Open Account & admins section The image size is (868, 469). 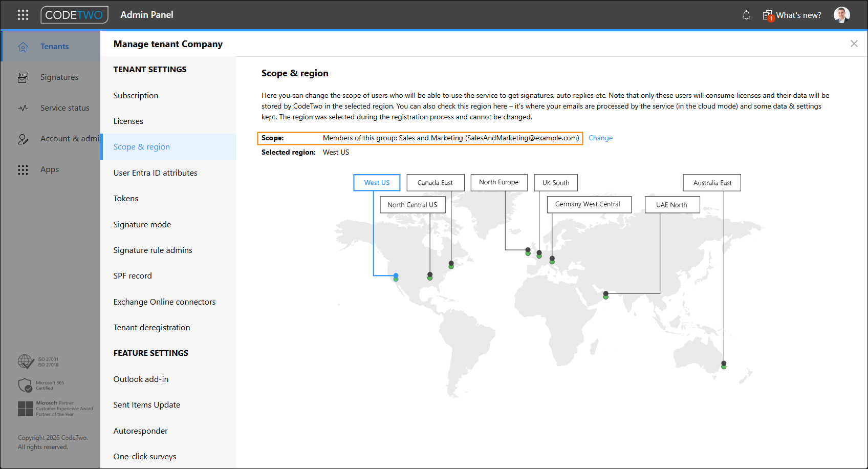(x=51, y=138)
